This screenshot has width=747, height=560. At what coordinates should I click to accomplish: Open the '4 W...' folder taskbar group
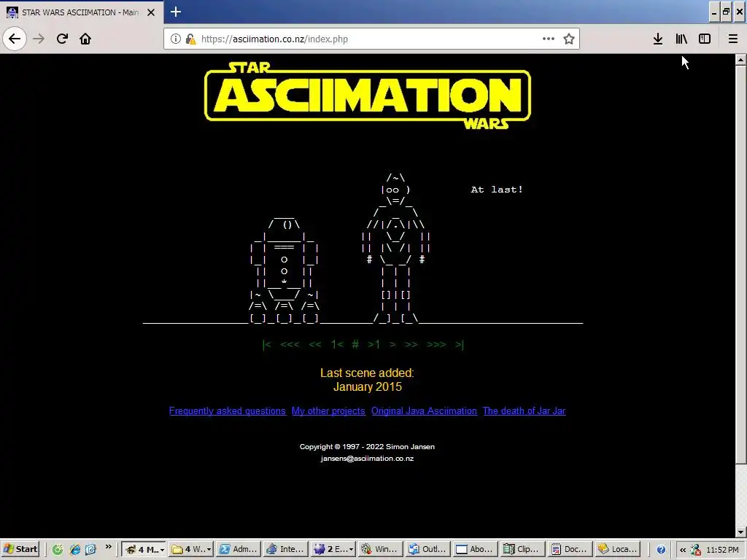pos(192,549)
